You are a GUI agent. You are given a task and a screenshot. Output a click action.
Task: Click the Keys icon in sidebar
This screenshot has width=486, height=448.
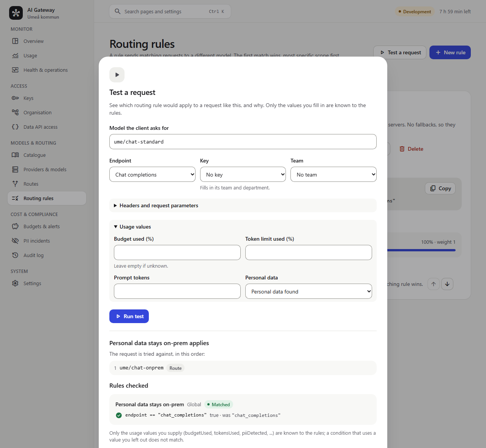click(x=15, y=98)
